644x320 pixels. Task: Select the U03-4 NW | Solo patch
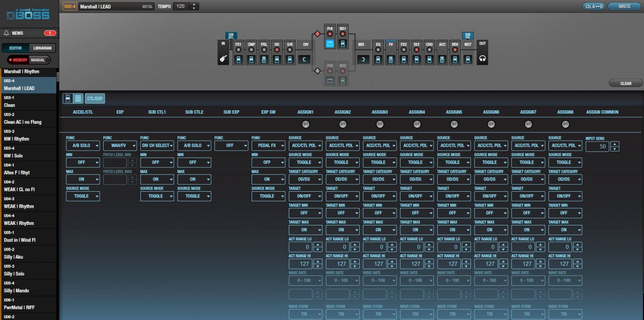[x=29, y=152]
